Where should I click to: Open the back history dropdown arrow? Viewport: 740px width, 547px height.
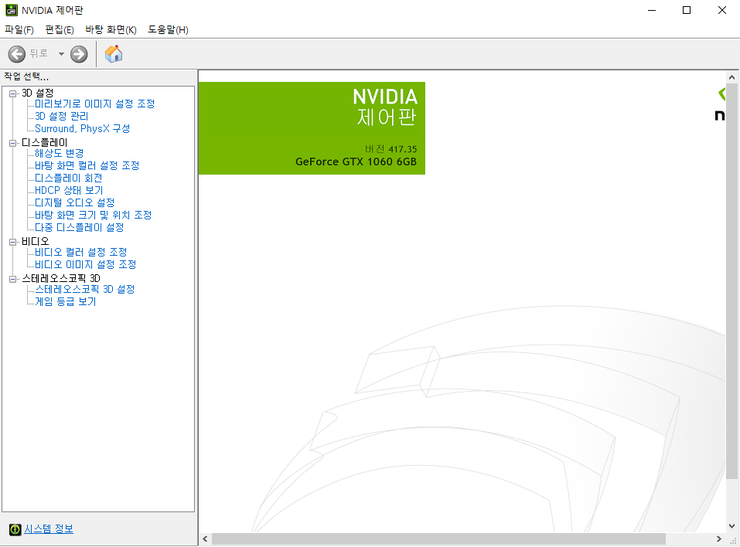[x=61, y=54]
